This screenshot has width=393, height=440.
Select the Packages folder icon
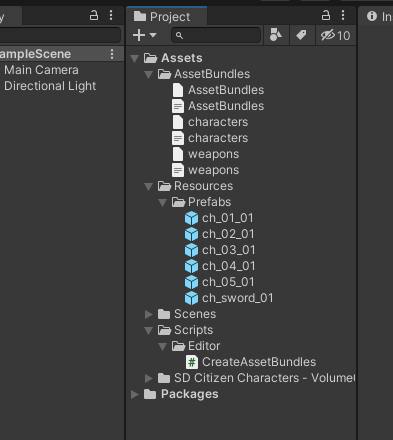(150, 394)
